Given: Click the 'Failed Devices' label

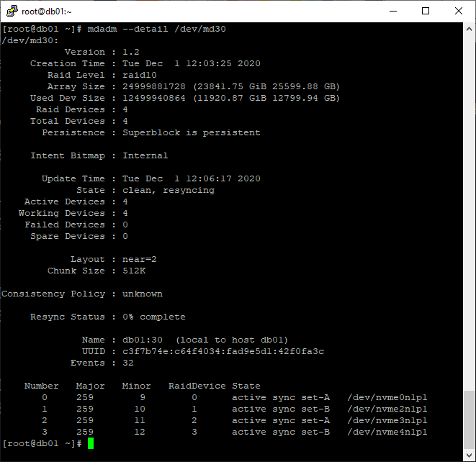Looking at the screenshot, I should tap(65, 225).
